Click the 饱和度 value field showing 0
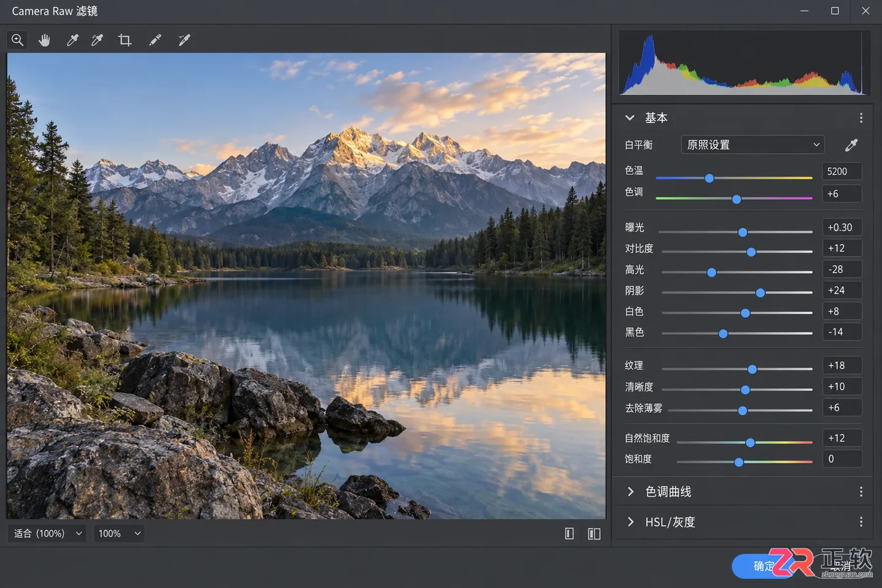 coord(842,459)
